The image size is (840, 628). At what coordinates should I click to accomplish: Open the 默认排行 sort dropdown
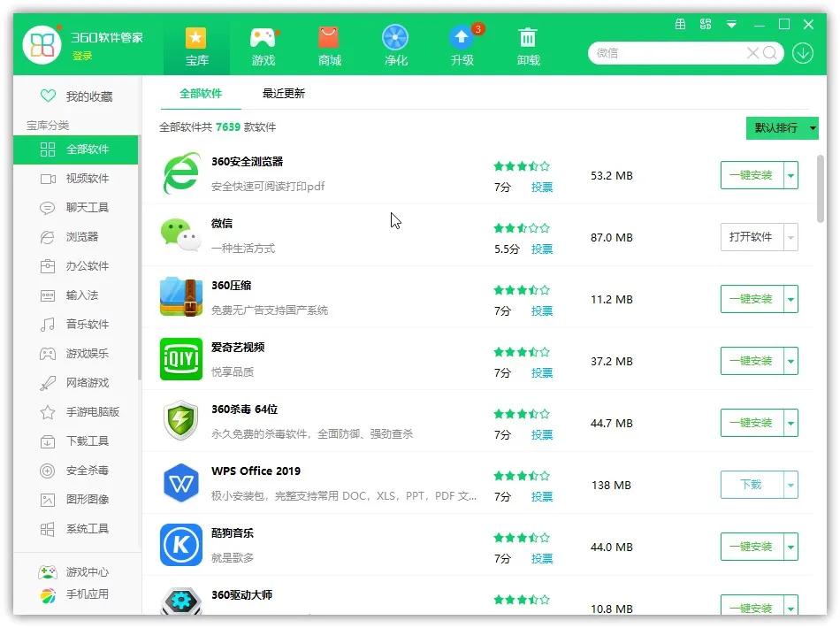coord(782,127)
